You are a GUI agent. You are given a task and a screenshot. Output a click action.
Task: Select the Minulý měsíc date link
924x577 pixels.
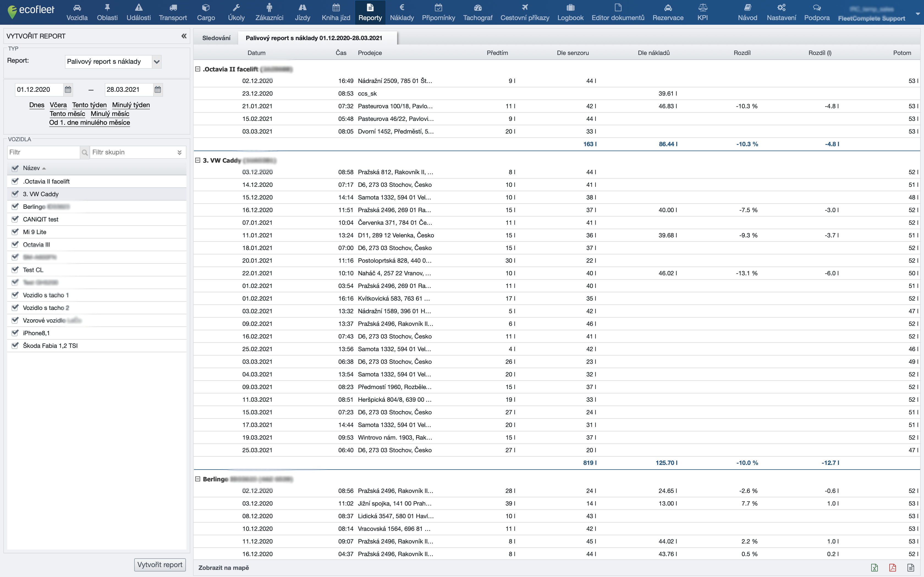(x=110, y=114)
